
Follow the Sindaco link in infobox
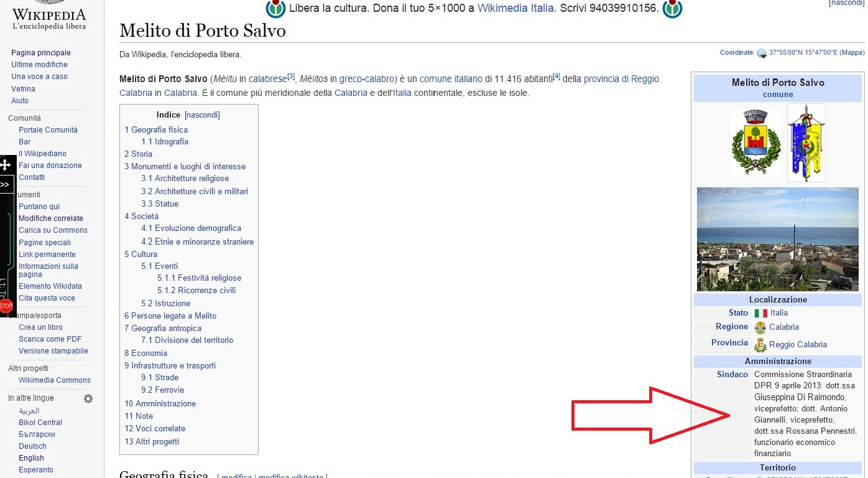pyautogui.click(x=732, y=375)
